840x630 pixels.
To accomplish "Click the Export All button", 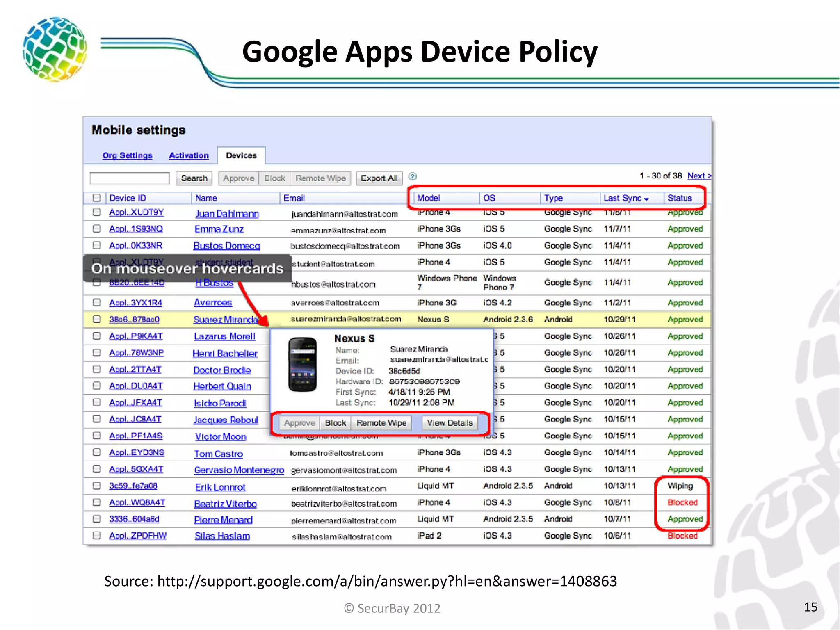I will pyautogui.click(x=379, y=178).
